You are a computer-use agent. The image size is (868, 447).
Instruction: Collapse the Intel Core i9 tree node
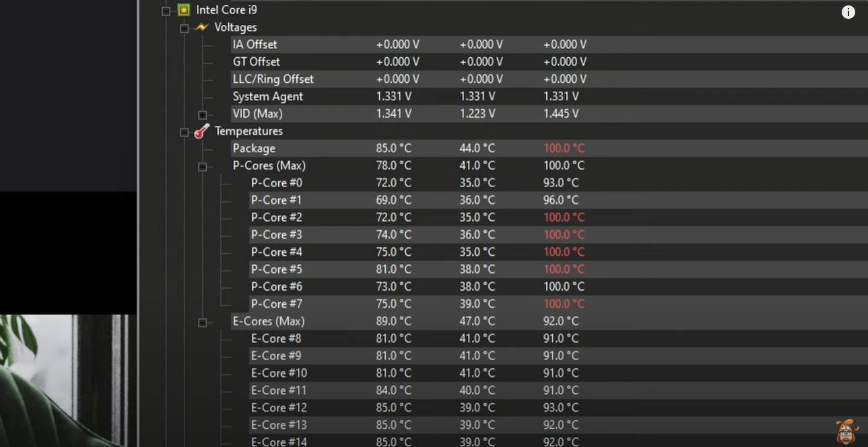(166, 11)
